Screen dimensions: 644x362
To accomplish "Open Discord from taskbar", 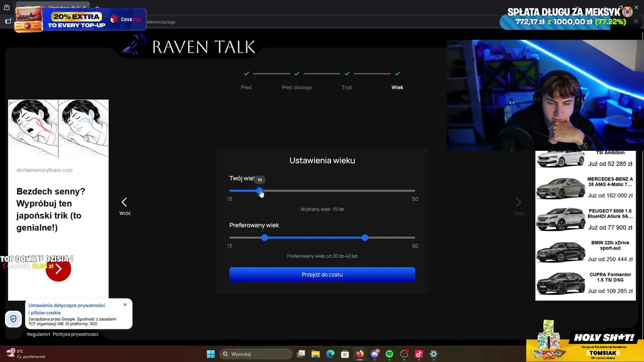I will point(374,354).
